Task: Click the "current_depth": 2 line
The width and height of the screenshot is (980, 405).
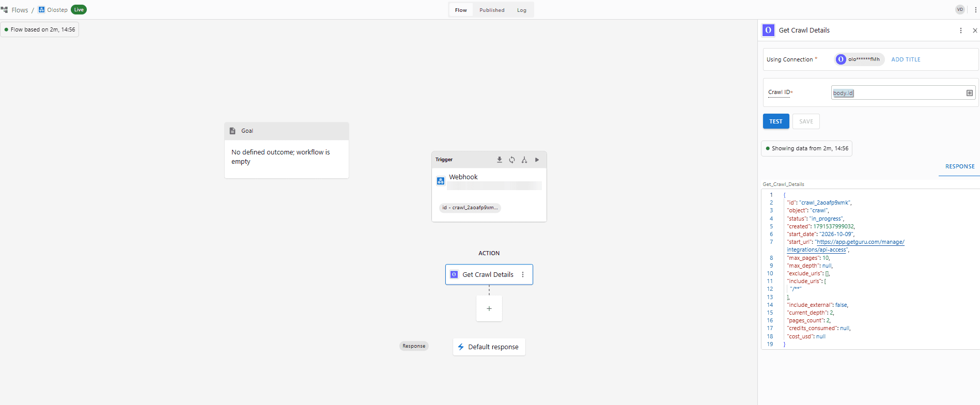Action: tap(811, 313)
